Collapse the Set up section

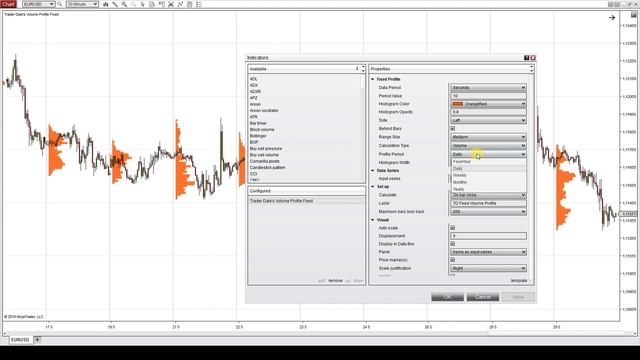click(373, 187)
